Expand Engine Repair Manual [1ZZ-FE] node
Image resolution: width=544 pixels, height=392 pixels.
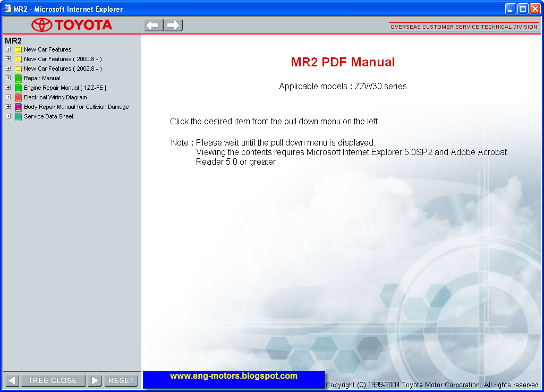pos(8,88)
